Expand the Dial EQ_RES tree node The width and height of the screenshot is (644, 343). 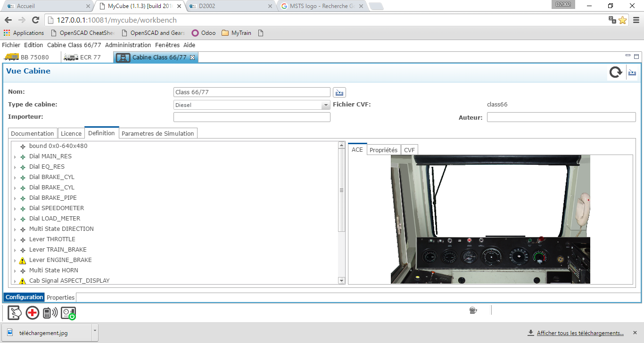pyautogui.click(x=15, y=167)
